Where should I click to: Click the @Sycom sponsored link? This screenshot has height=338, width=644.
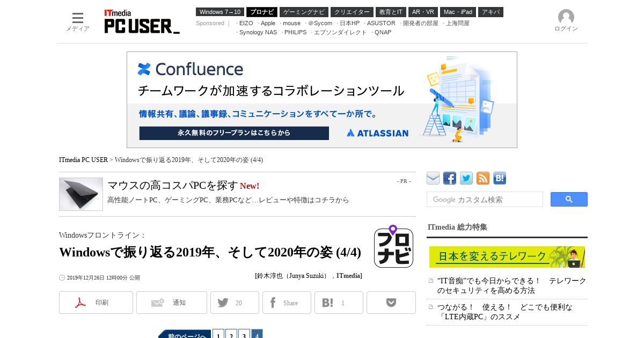click(320, 23)
